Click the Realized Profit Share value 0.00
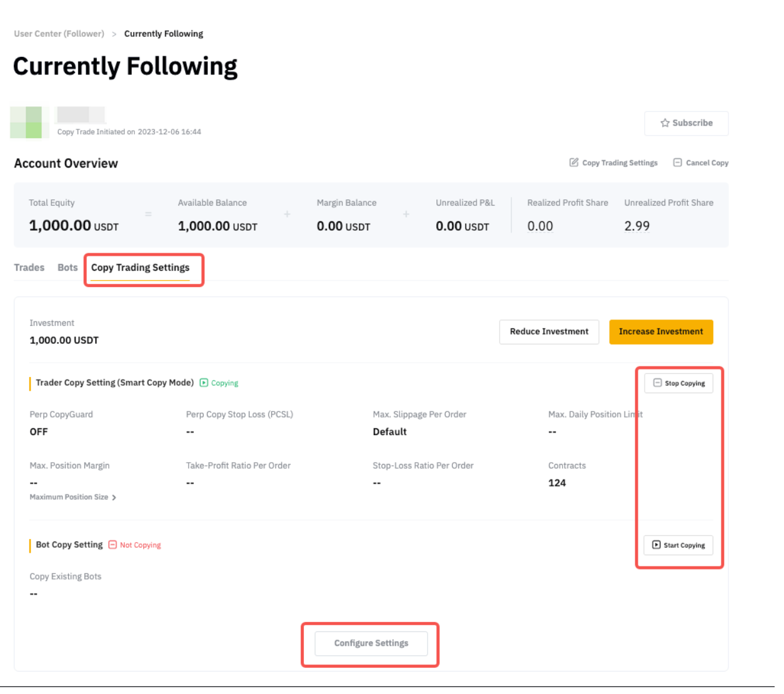The image size is (784, 694). [x=540, y=226]
